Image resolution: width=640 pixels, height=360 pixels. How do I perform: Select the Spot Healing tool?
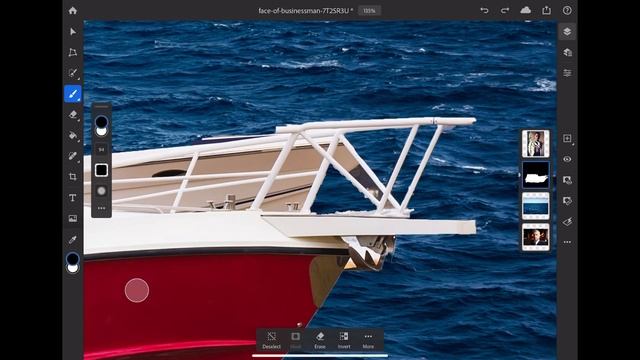coord(73,156)
